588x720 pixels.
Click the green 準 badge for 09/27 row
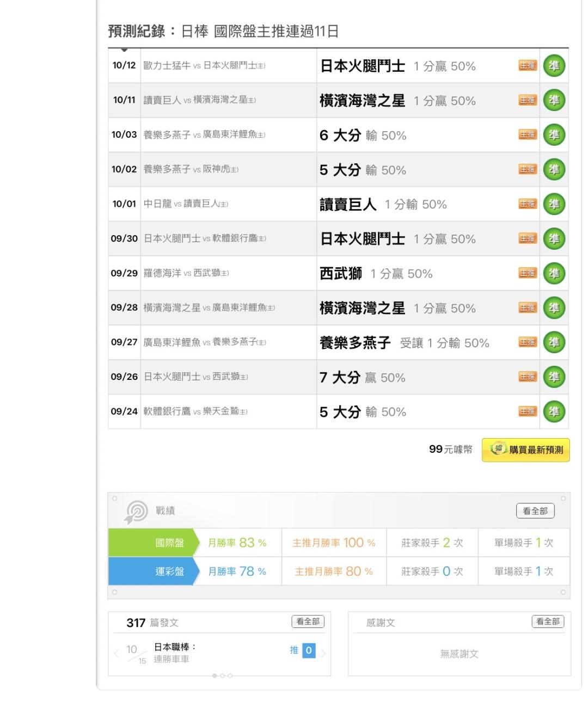pos(554,342)
